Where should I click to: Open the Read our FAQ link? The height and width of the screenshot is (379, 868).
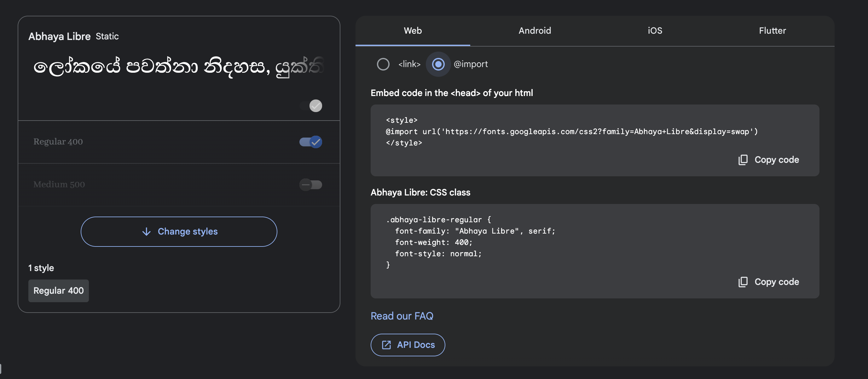tap(402, 316)
